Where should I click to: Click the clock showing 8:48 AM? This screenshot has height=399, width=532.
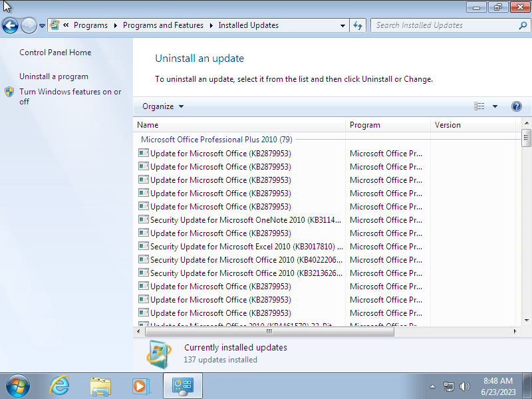coord(498,386)
